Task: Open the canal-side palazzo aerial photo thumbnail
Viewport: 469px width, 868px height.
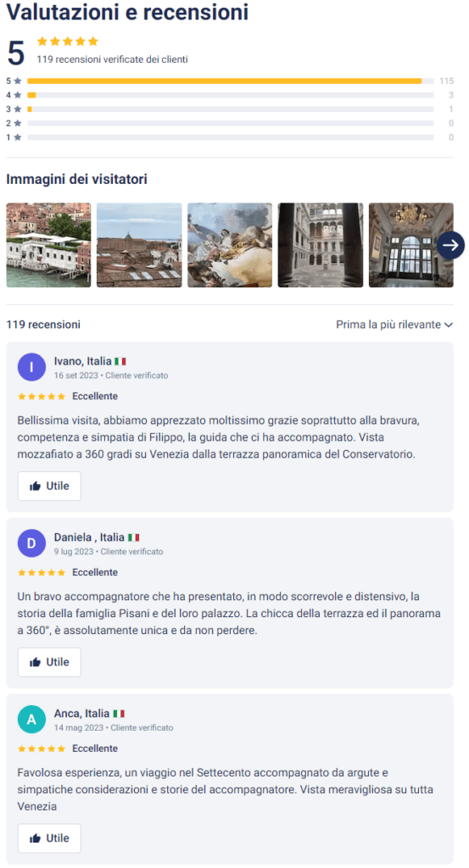Action: [48, 245]
